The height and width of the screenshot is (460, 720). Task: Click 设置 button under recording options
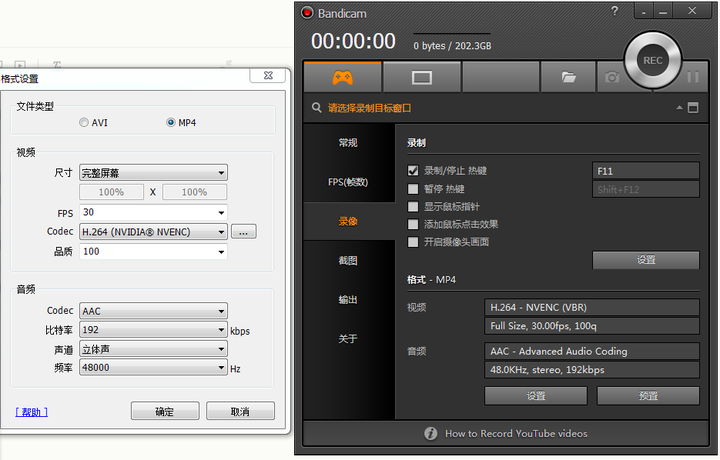point(646,260)
